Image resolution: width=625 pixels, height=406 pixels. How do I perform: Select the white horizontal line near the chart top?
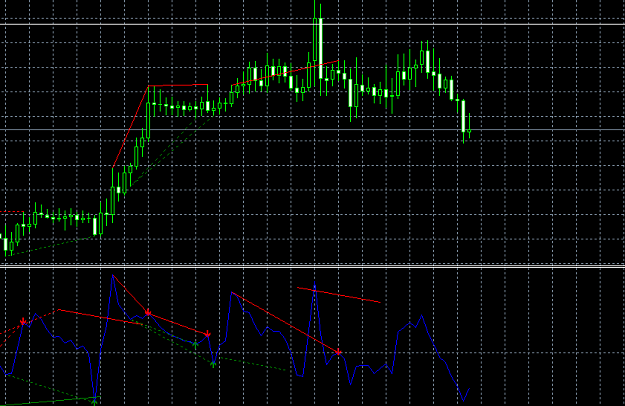312,24
